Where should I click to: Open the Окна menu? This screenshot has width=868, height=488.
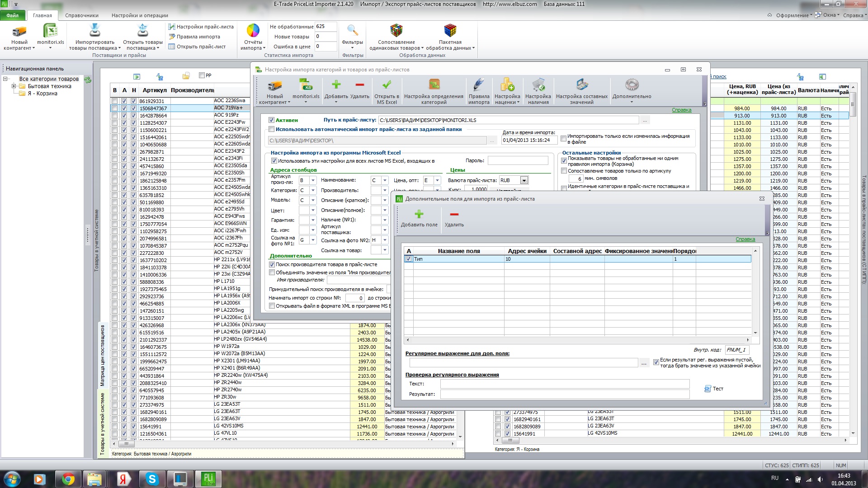pos(828,15)
